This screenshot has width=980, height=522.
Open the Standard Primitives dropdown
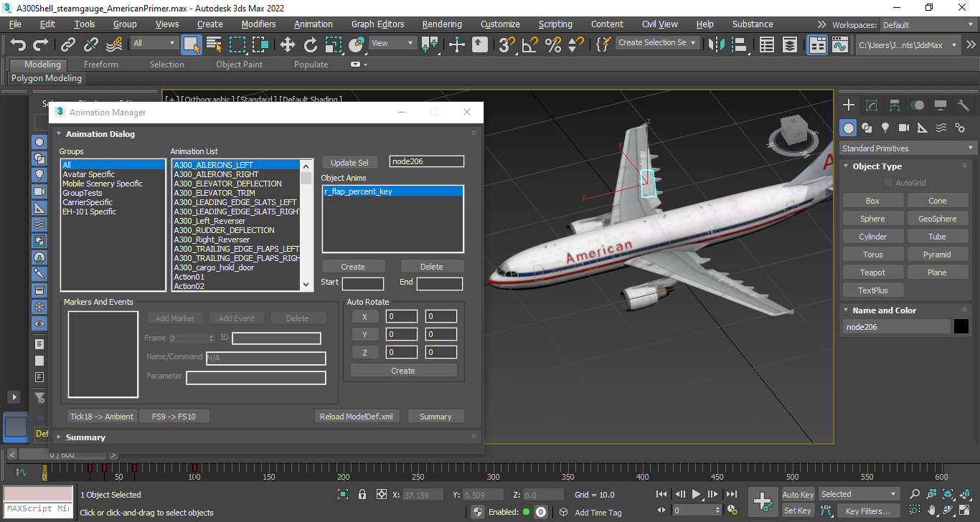click(908, 148)
